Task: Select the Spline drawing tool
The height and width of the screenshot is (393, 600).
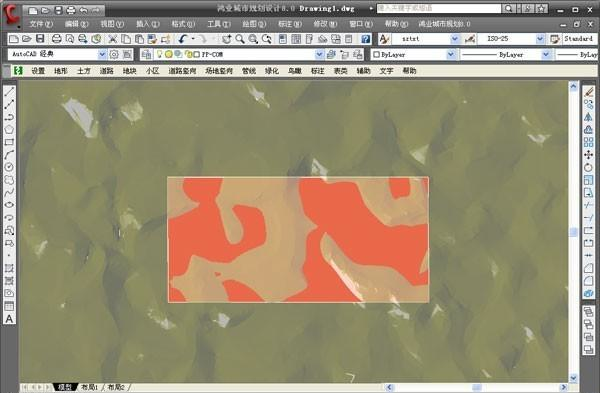Action: pyautogui.click(x=9, y=192)
